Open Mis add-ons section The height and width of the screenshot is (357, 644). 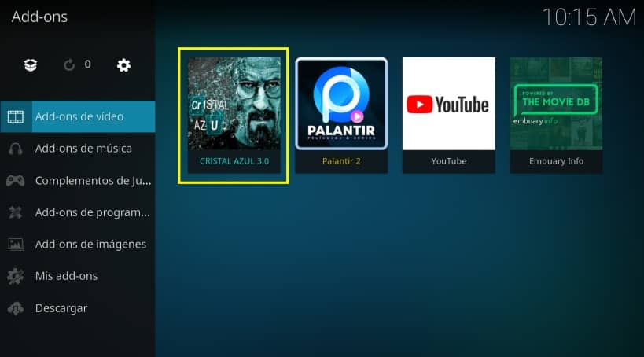[78, 276]
